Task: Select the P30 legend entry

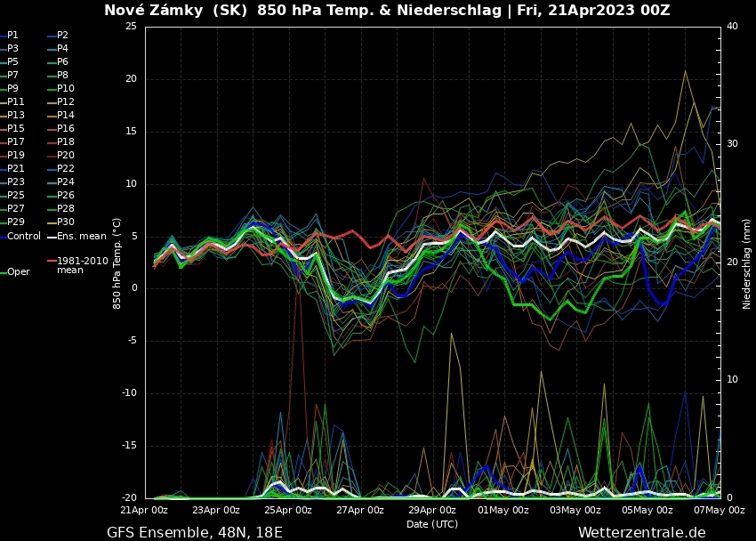Action: coord(66,222)
